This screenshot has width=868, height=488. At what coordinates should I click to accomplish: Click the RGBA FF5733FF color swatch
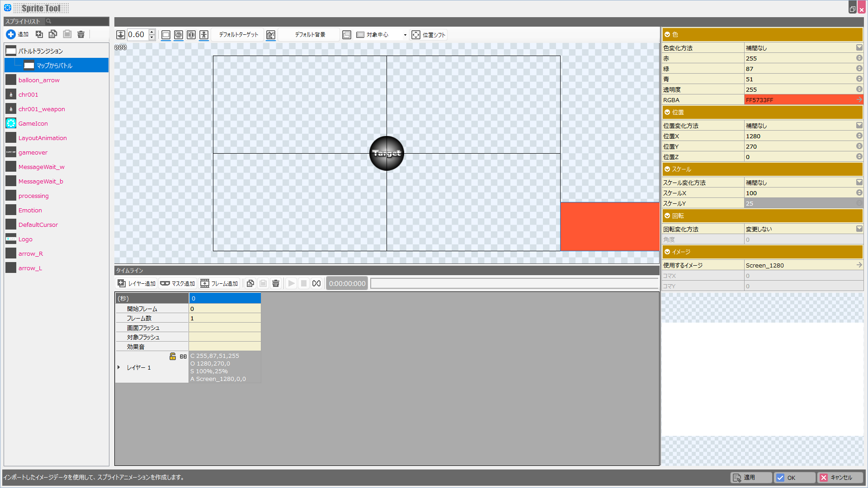[799, 100]
